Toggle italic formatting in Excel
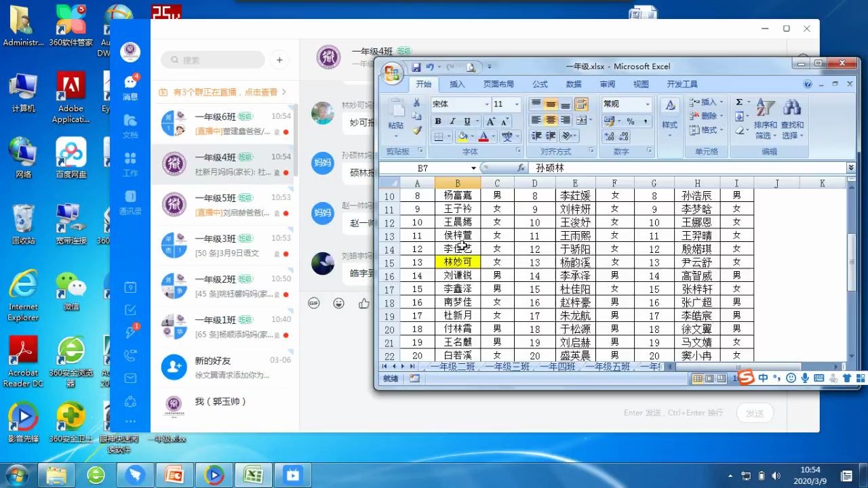 452,121
